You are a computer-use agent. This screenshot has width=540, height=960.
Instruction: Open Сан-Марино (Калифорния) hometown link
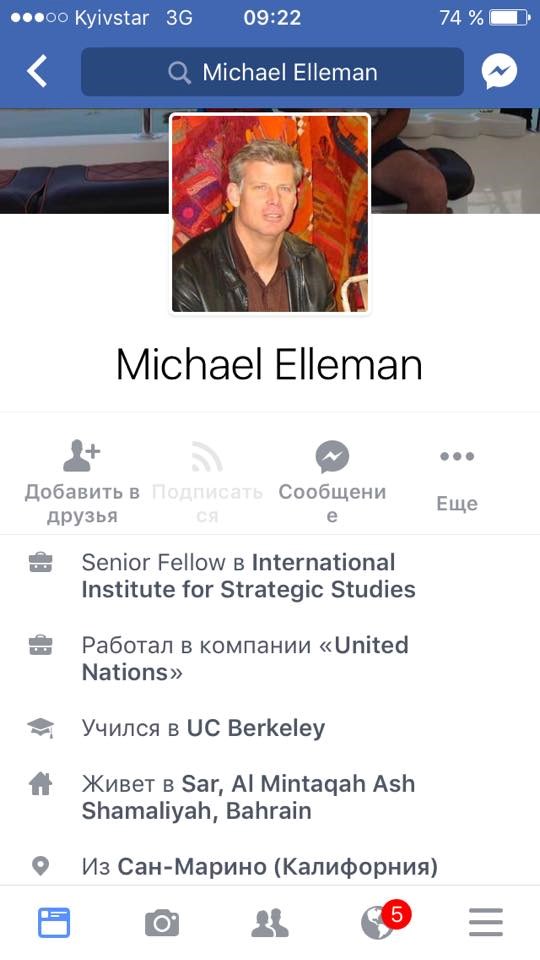(x=278, y=866)
